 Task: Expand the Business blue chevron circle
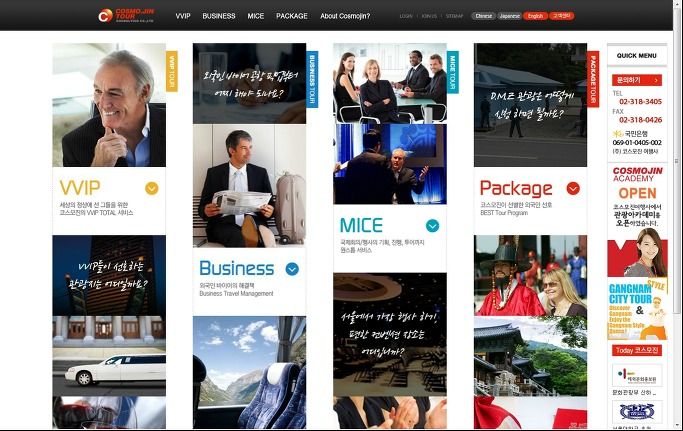tap(292, 269)
